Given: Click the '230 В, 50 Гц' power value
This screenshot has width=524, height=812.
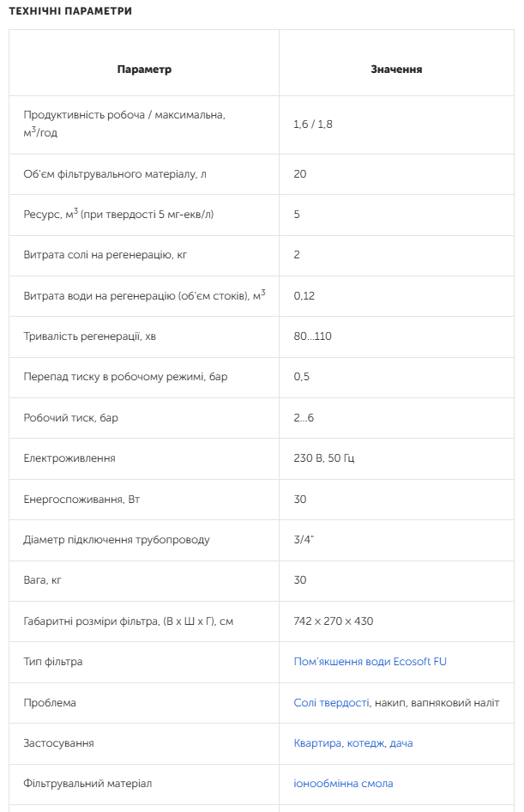Looking at the screenshot, I should coord(324,458).
